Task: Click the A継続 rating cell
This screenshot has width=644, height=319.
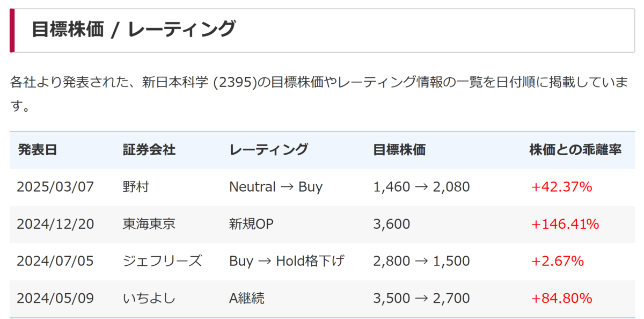Action: (x=247, y=298)
